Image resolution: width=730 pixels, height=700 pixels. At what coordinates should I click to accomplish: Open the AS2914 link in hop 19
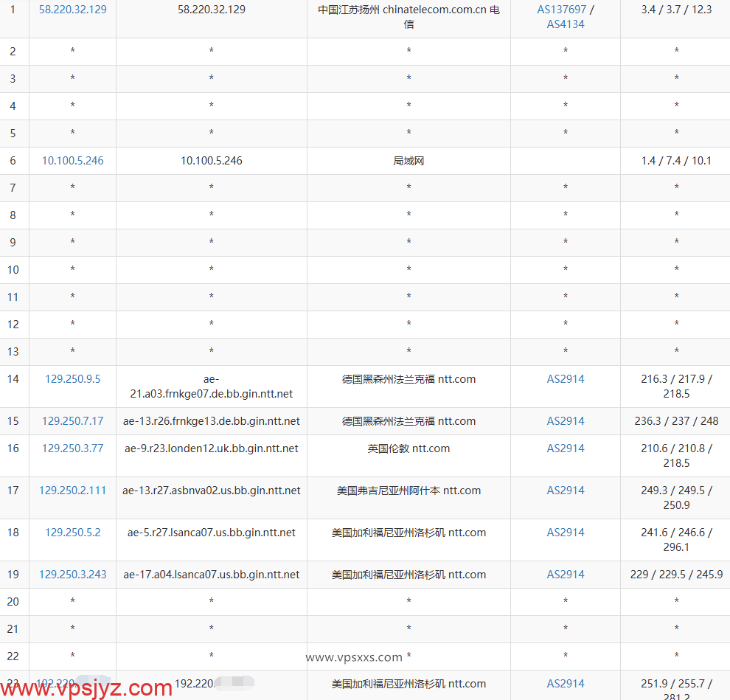(565, 575)
